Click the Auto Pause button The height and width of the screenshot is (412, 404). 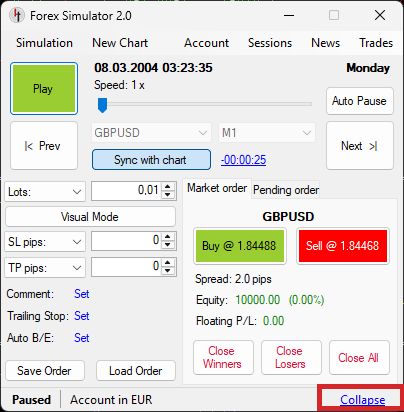tap(360, 101)
